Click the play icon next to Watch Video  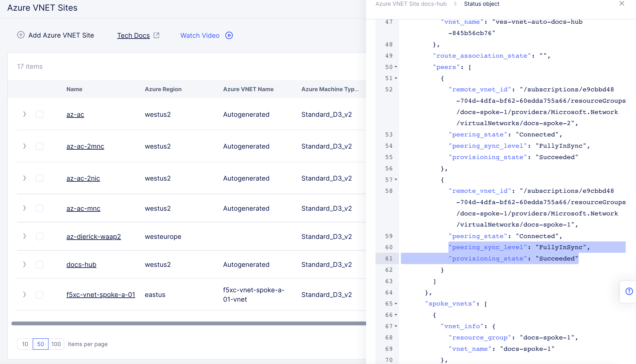[x=229, y=35]
